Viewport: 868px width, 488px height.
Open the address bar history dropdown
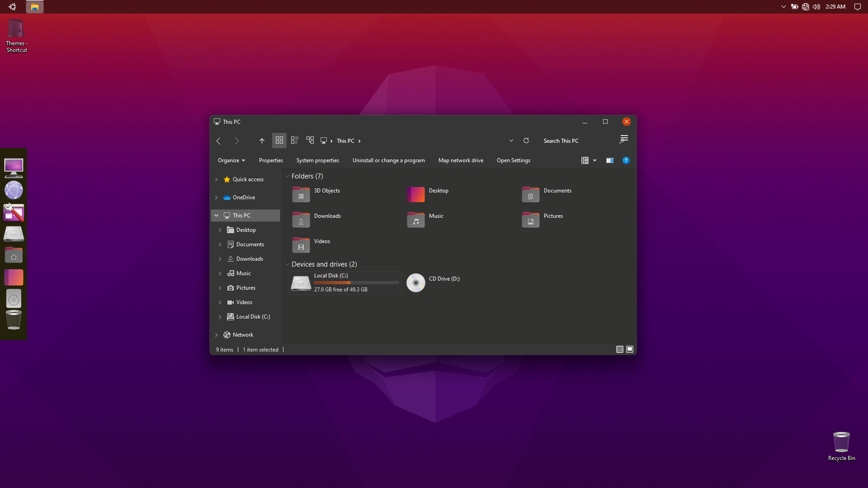[511, 141]
